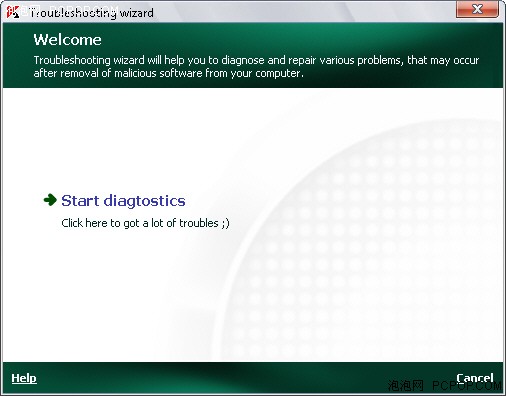
Task: Cancel the troubleshooting wizard
Action: [475, 378]
